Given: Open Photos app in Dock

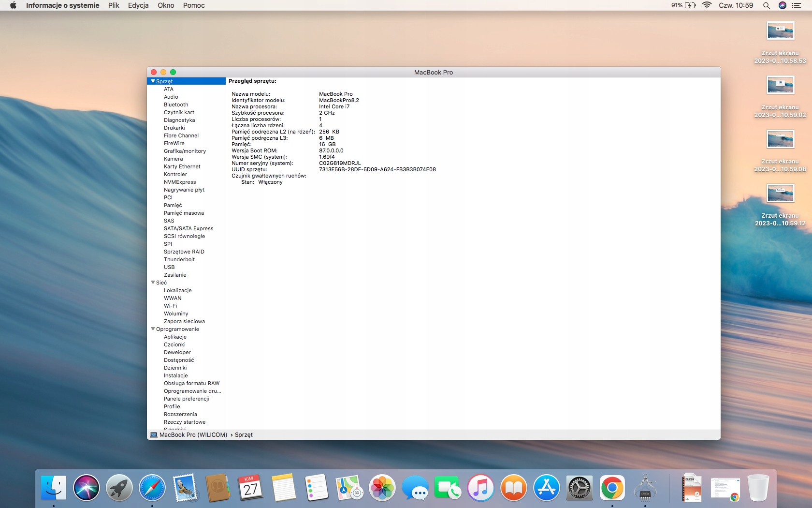Looking at the screenshot, I should [382, 488].
